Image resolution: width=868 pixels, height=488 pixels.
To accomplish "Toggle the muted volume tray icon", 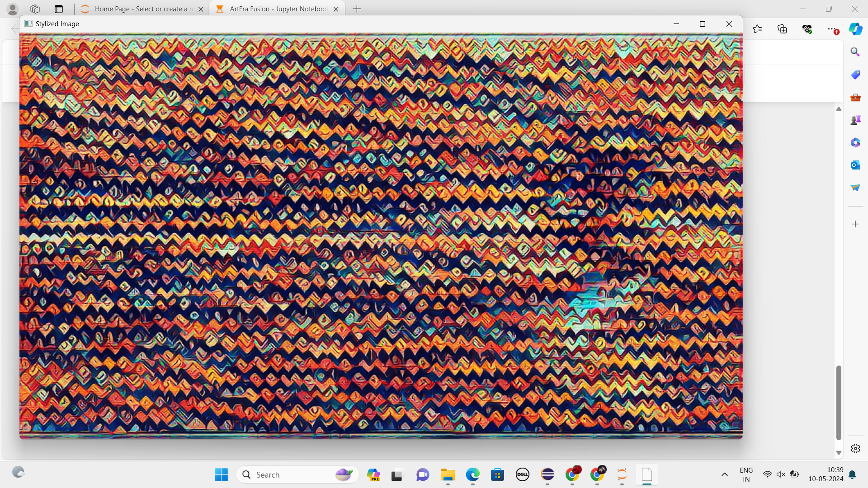I will tap(781, 474).
